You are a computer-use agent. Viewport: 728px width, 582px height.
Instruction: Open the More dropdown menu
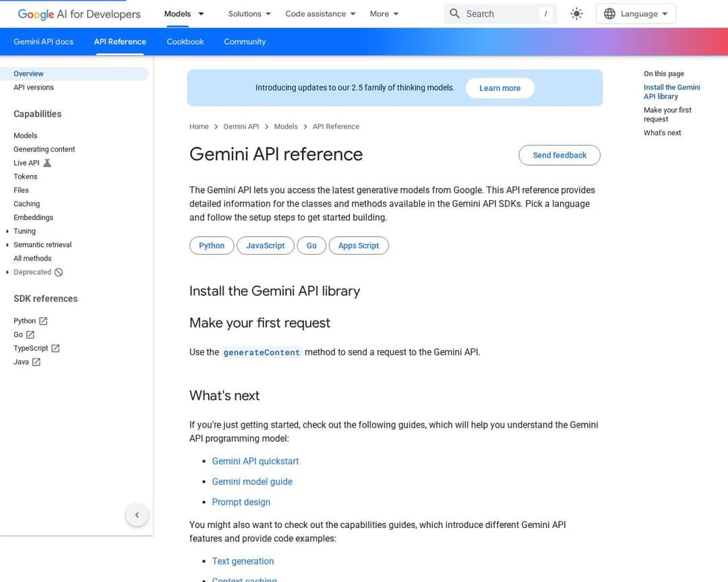point(384,14)
